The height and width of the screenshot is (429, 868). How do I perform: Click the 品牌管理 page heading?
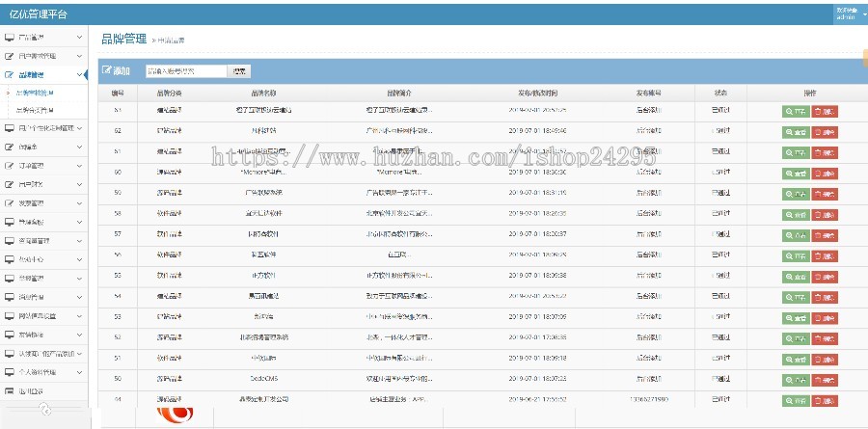pos(124,39)
